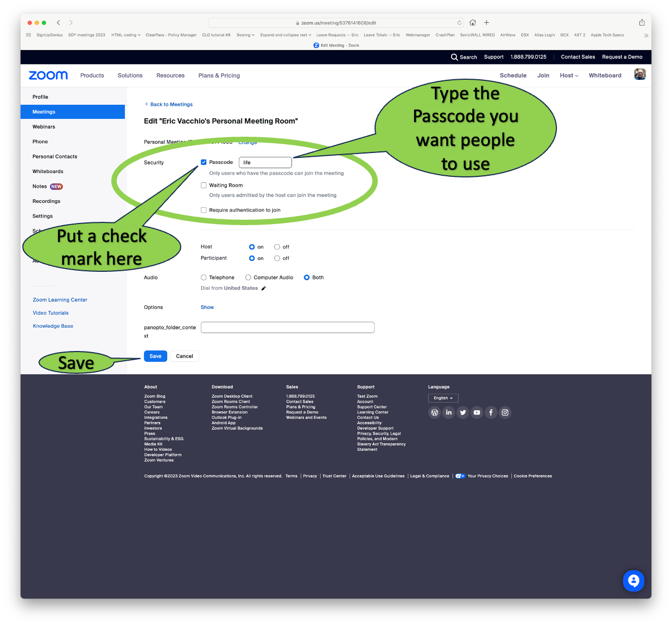Show the meeting Options section
This screenshot has width=672, height=625.
point(207,308)
